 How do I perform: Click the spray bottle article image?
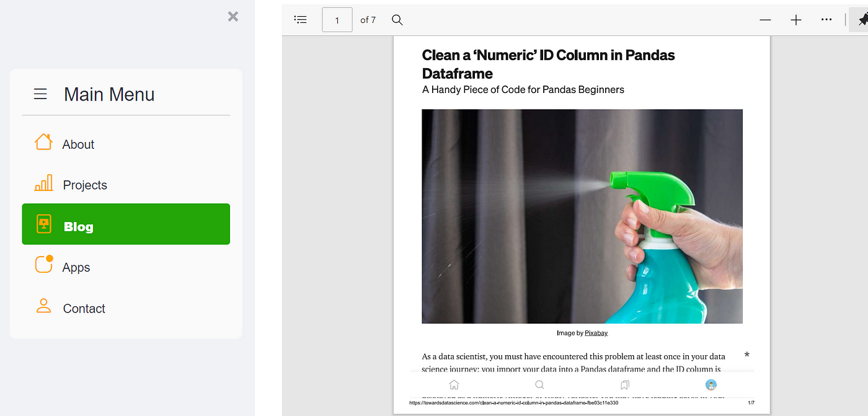pyautogui.click(x=582, y=216)
